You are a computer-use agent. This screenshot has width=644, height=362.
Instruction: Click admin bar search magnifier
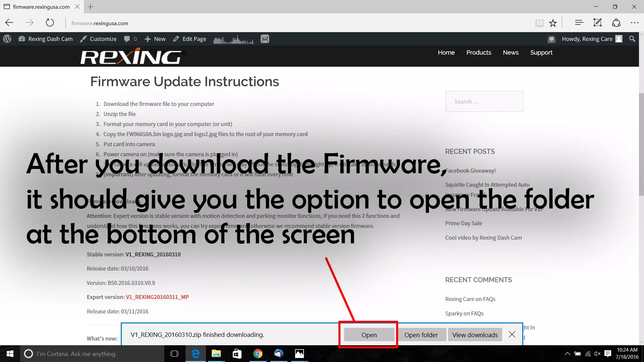click(632, 39)
